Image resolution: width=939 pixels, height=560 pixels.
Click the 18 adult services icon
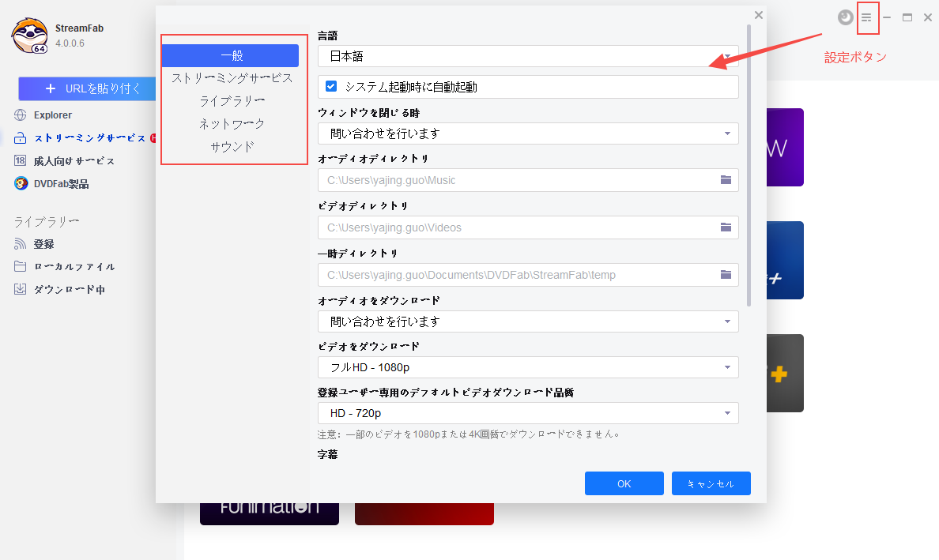(21, 161)
